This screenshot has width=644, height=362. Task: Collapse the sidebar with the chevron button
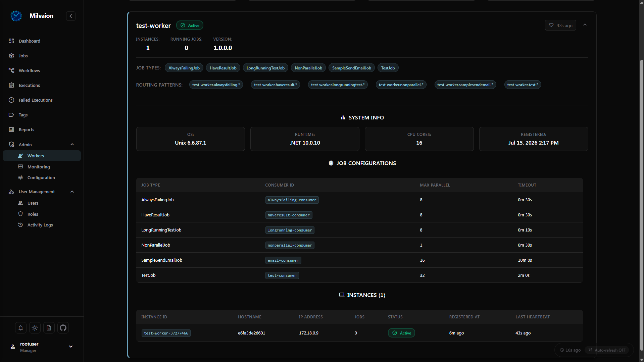[71, 16]
